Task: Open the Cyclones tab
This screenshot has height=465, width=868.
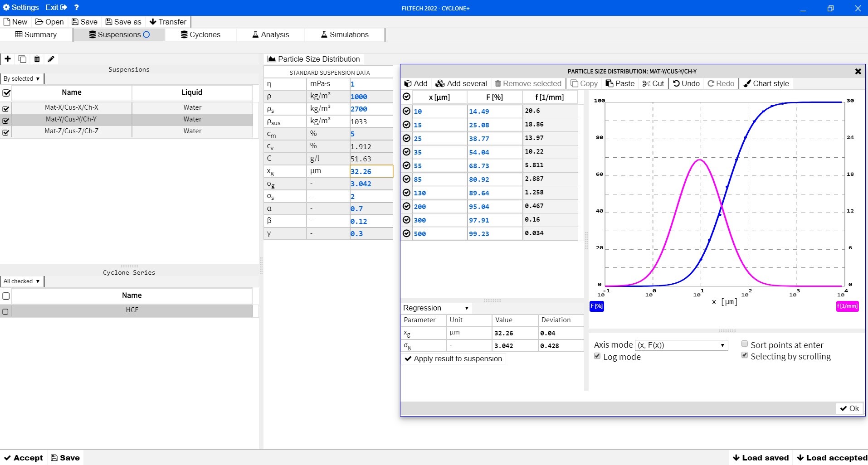Action: pyautogui.click(x=200, y=34)
